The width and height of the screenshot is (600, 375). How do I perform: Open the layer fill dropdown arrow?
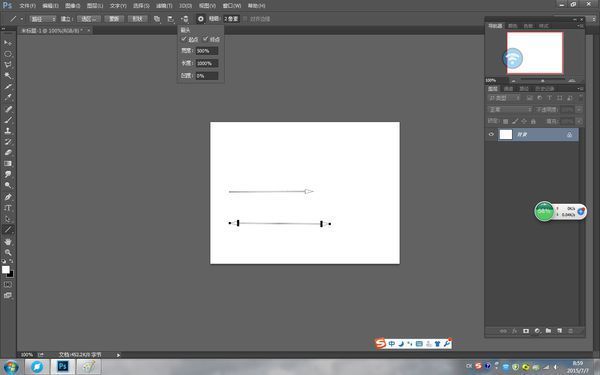pos(579,121)
